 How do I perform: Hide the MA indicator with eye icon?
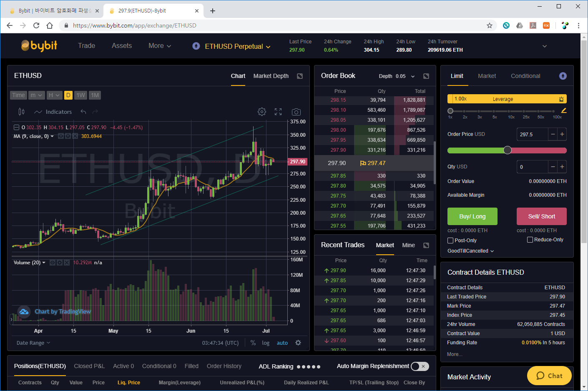coord(61,136)
